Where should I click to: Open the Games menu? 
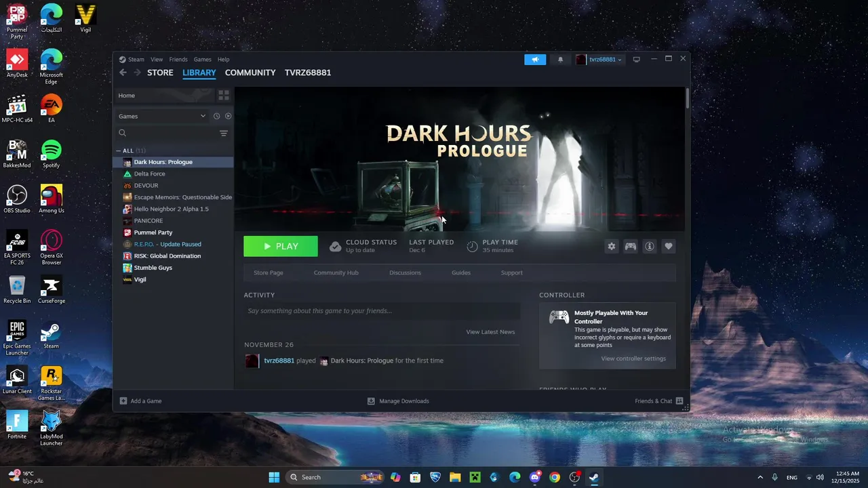[x=202, y=60]
